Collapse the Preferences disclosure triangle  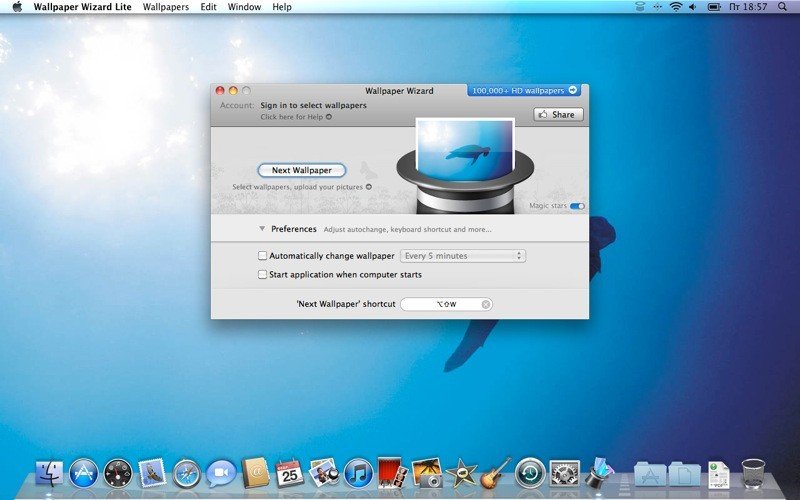tap(262, 229)
